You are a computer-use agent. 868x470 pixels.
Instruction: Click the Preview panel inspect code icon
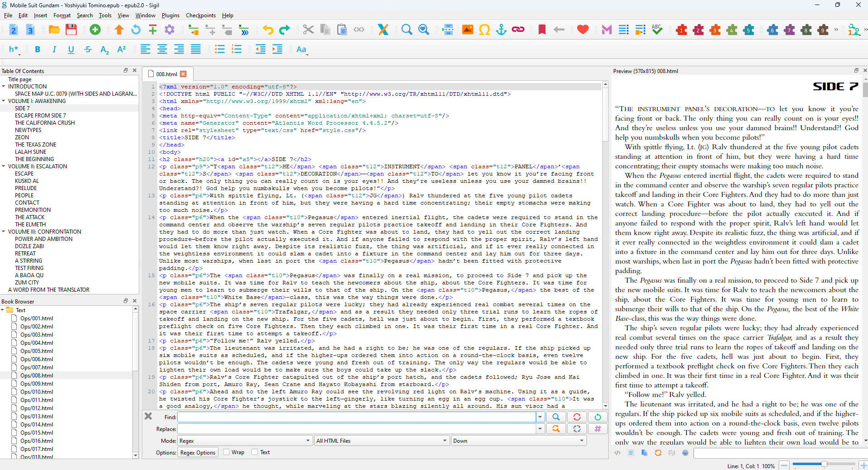617,453
